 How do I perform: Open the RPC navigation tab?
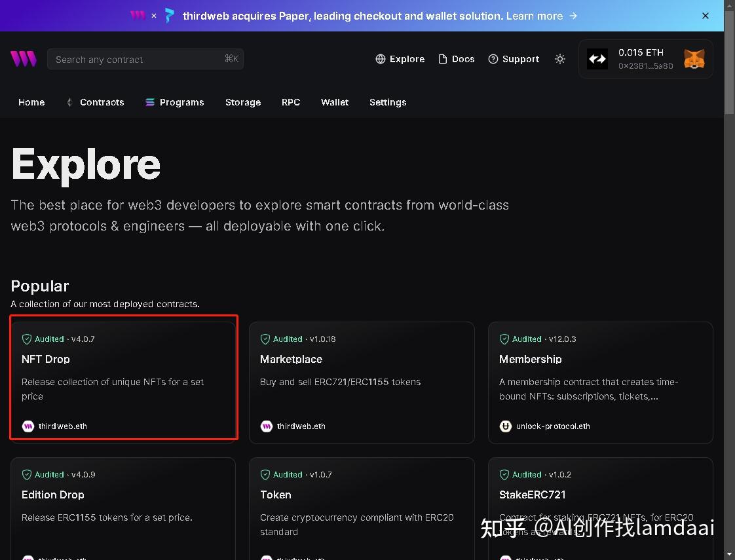point(290,102)
